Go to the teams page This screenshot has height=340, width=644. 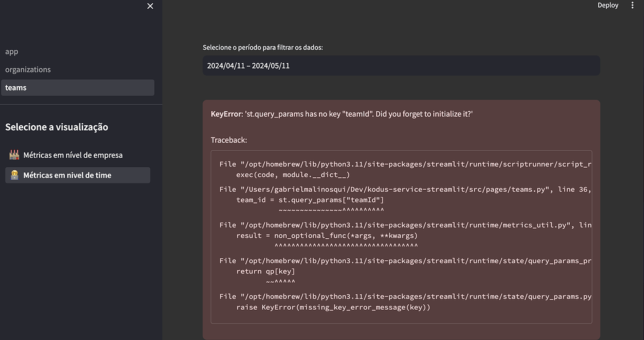(x=16, y=87)
